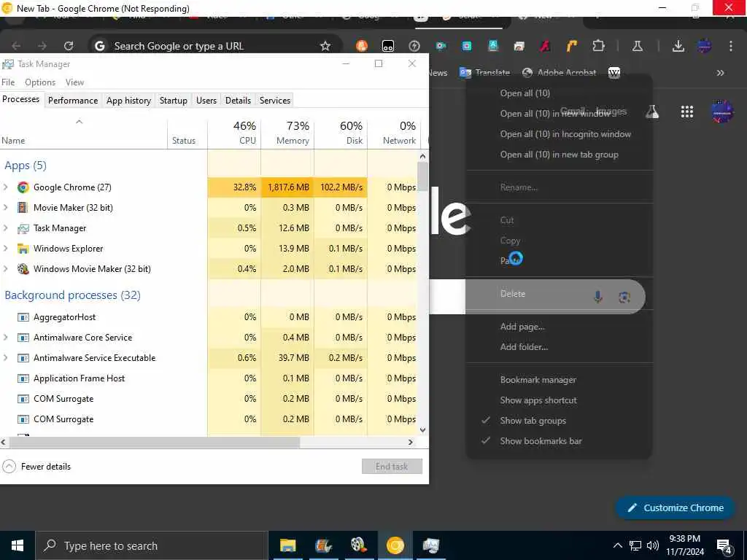Switch to the Startup tab
The width and height of the screenshot is (747, 560).
click(174, 101)
